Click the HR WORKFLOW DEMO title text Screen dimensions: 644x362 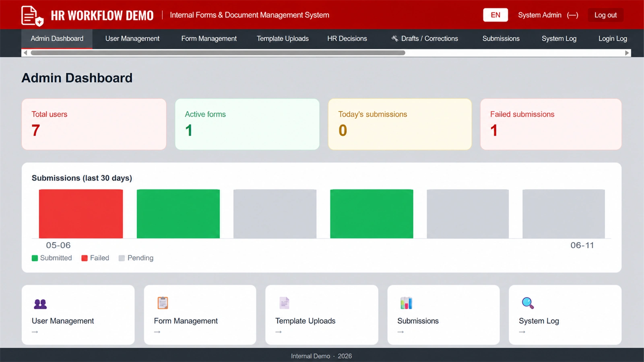tap(102, 15)
